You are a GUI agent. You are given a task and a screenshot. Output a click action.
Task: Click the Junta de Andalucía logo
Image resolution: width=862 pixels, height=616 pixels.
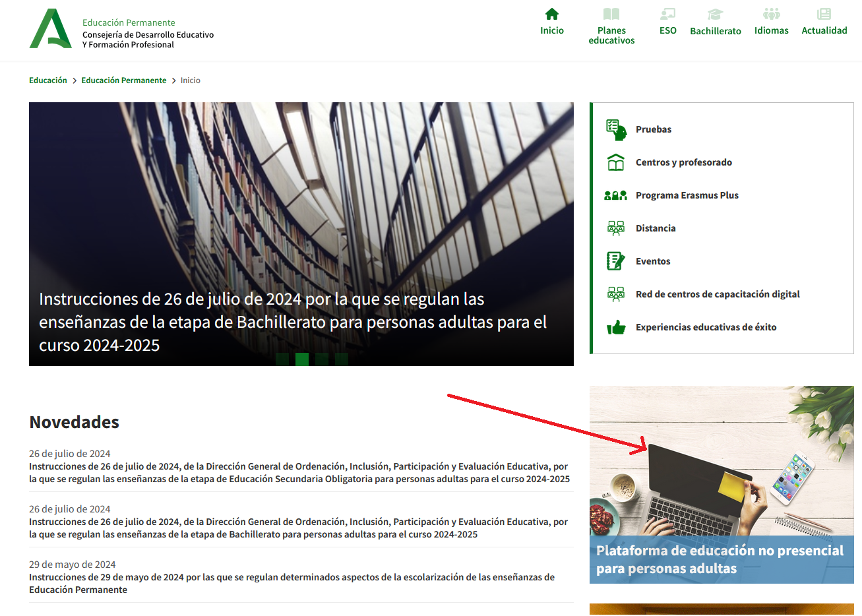click(x=51, y=29)
